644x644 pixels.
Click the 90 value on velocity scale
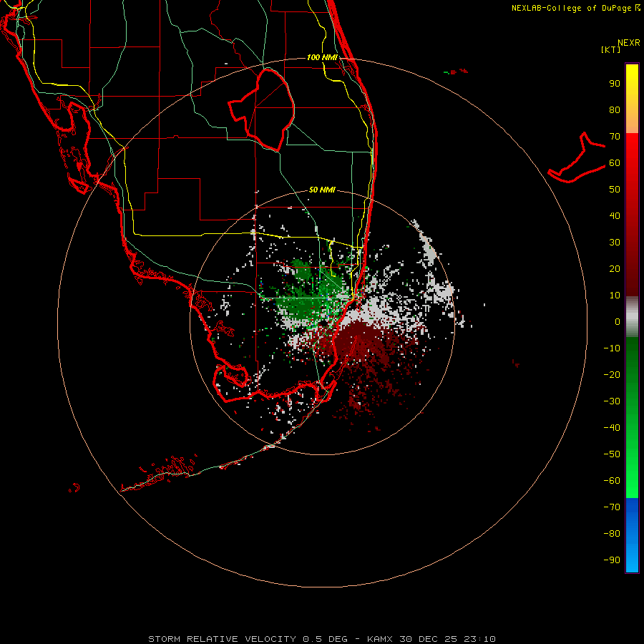coord(615,84)
